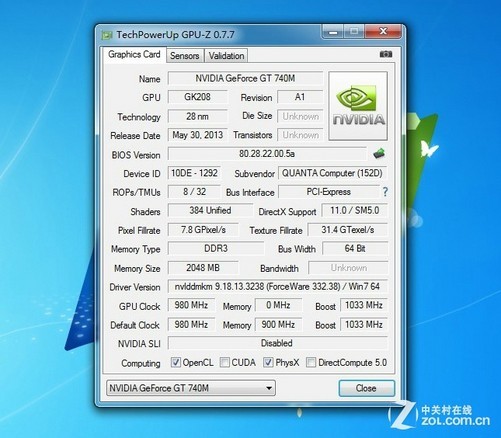The image size is (501, 438).
Task: Click the Driver Version label
Action: (135, 287)
